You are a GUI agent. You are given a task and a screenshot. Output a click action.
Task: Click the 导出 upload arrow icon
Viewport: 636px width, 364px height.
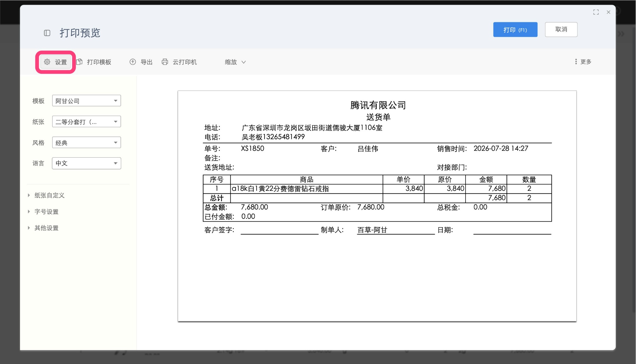point(133,62)
